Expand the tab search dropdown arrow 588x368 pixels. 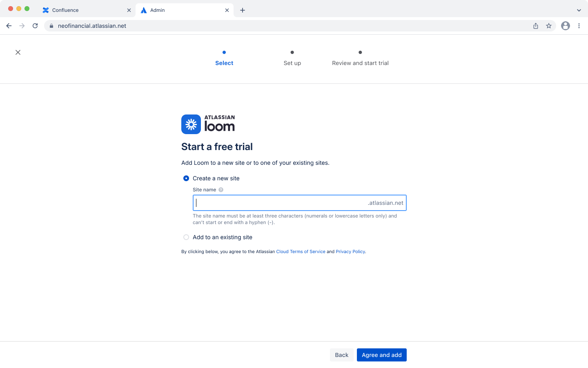point(579,10)
